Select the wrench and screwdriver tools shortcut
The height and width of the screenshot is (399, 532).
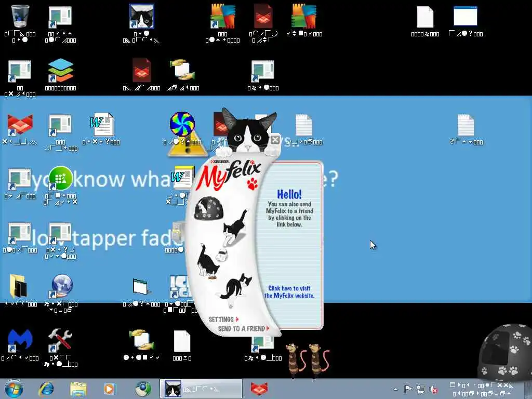60,340
